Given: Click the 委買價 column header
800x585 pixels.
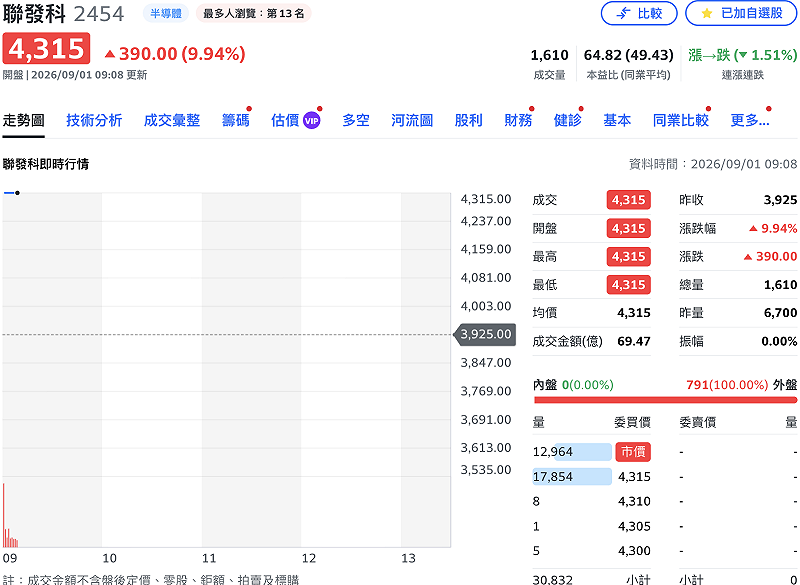Looking at the screenshot, I should pos(632,422).
